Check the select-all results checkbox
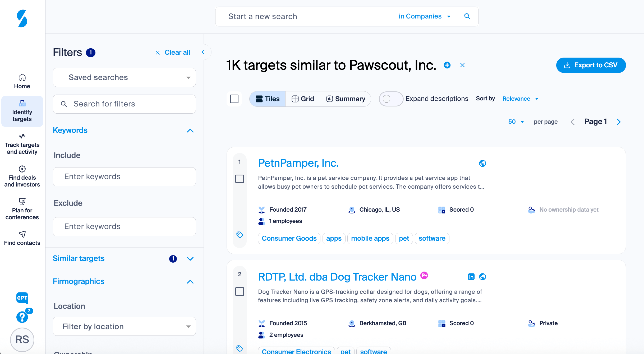The image size is (644, 354). click(234, 99)
